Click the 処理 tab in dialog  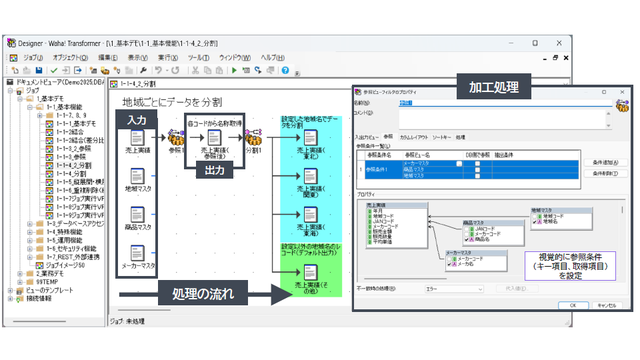(460, 137)
